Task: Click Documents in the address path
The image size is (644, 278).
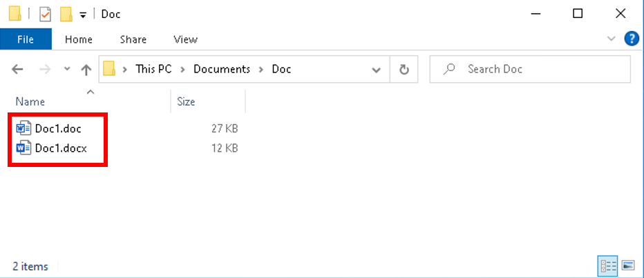Action: point(221,69)
